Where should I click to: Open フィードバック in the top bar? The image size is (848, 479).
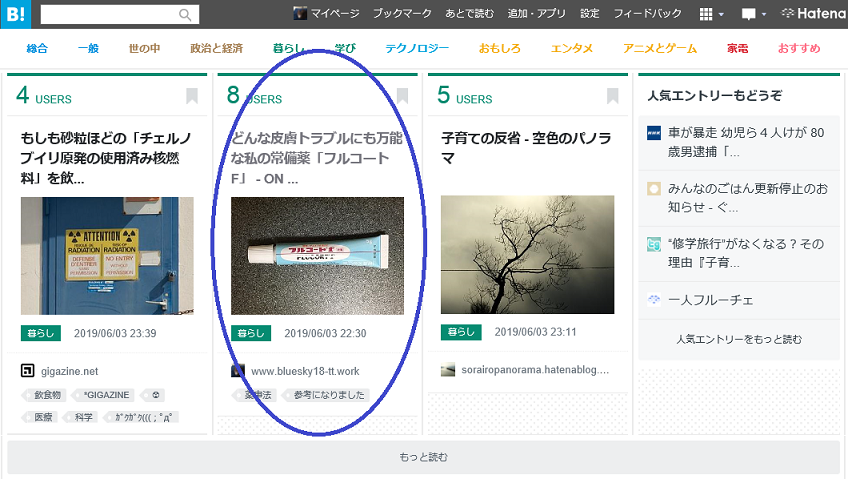pos(647,14)
